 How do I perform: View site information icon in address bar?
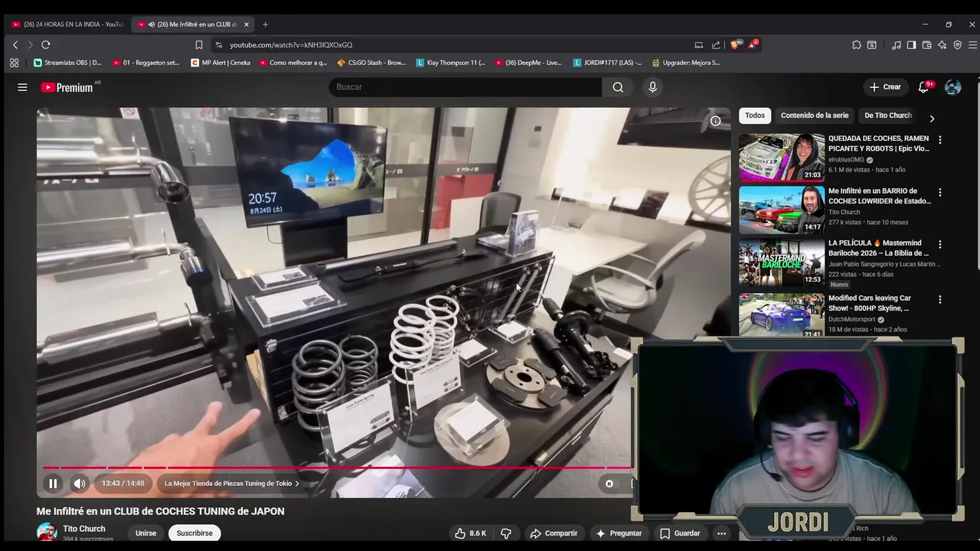(219, 45)
